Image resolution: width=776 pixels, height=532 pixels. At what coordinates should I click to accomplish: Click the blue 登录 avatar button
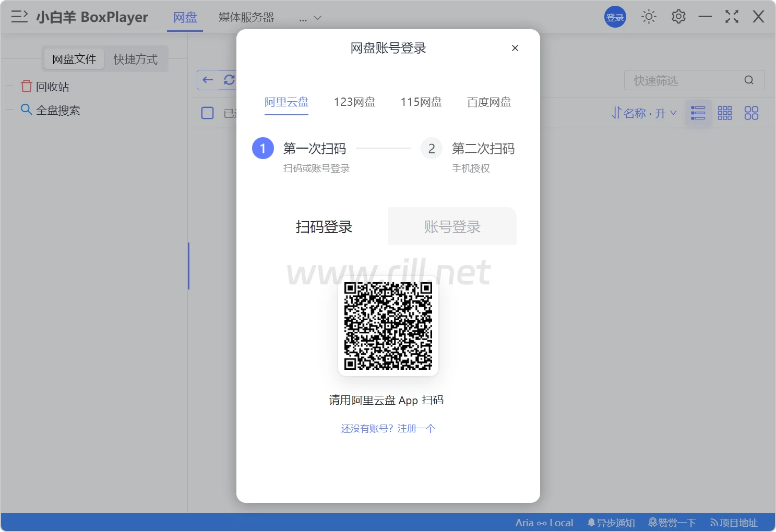[615, 17]
